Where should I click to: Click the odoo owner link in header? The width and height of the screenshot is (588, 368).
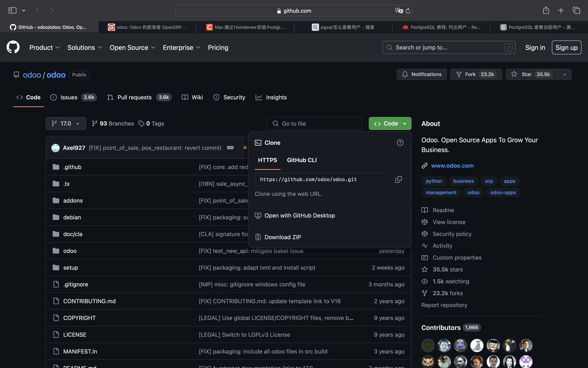(32, 75)
